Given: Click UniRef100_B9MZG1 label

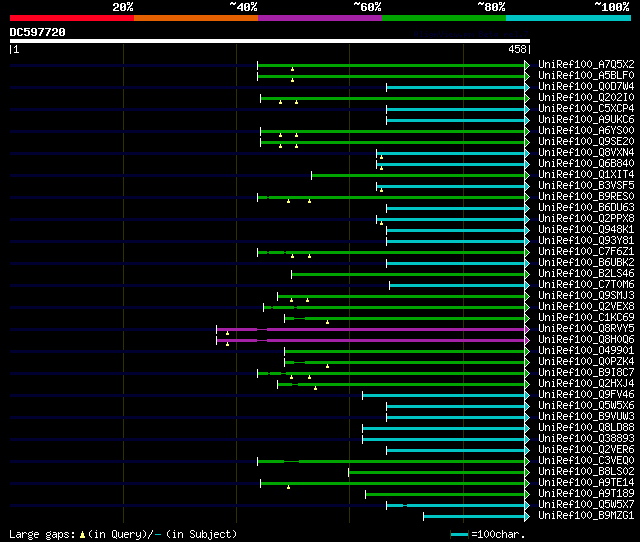Looking at the screenshot, I should point(586,516).
